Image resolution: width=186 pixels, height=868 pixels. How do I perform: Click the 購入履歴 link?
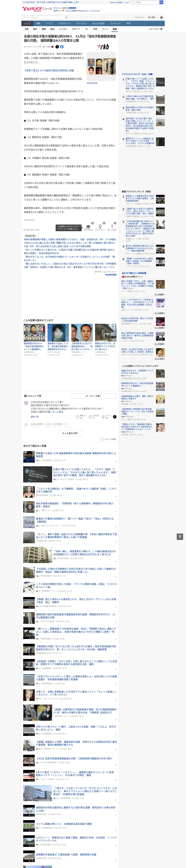pyautogui.click(x=152, y=18)
